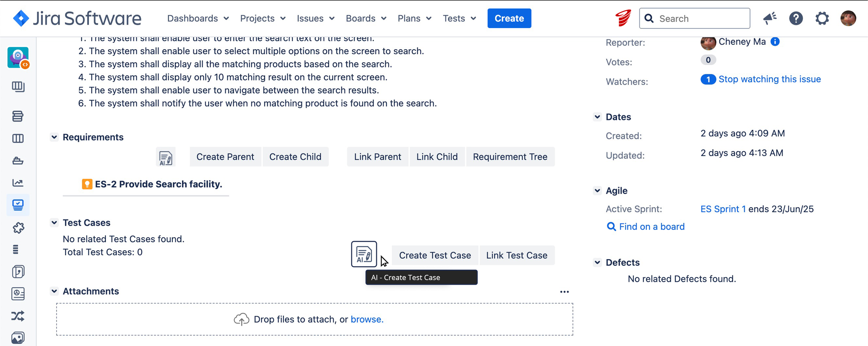Open the Plans menu
Viewport: 868px width, 346px height.
click(x=415, y=18)
